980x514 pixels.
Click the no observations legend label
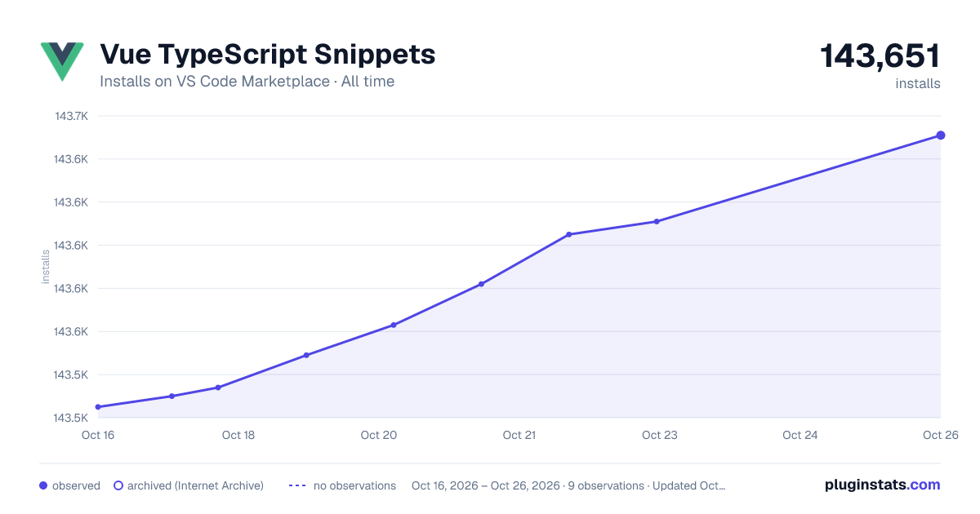[x=354, y=485]
